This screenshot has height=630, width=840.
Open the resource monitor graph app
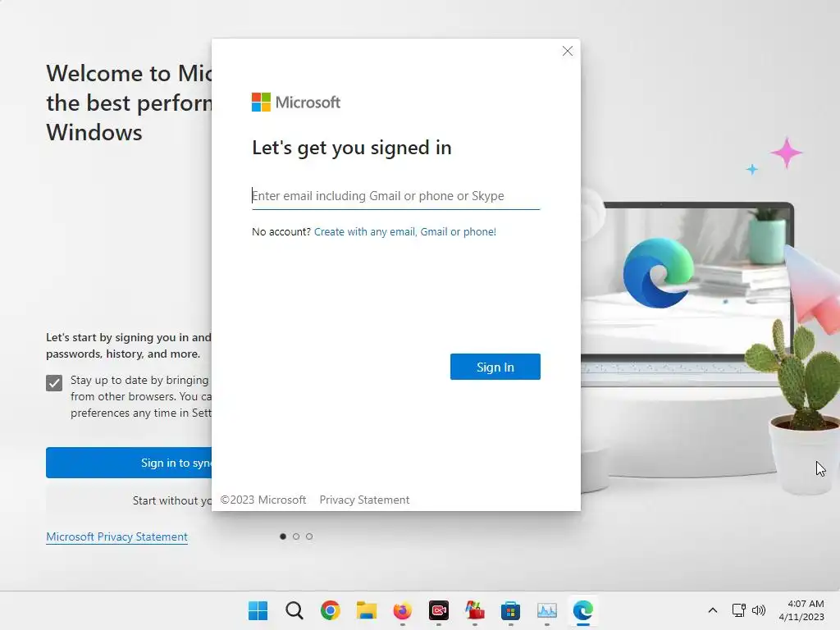(x=547, y=610)
